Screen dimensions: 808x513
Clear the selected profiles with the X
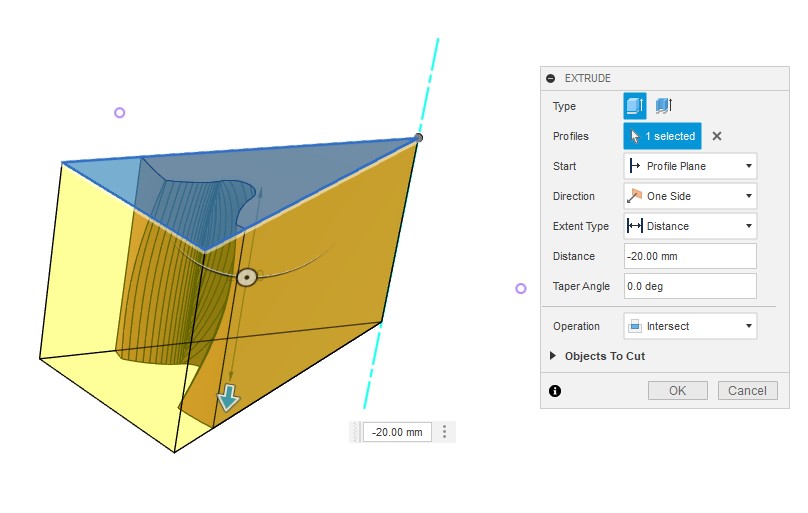[x=717, y=136]
